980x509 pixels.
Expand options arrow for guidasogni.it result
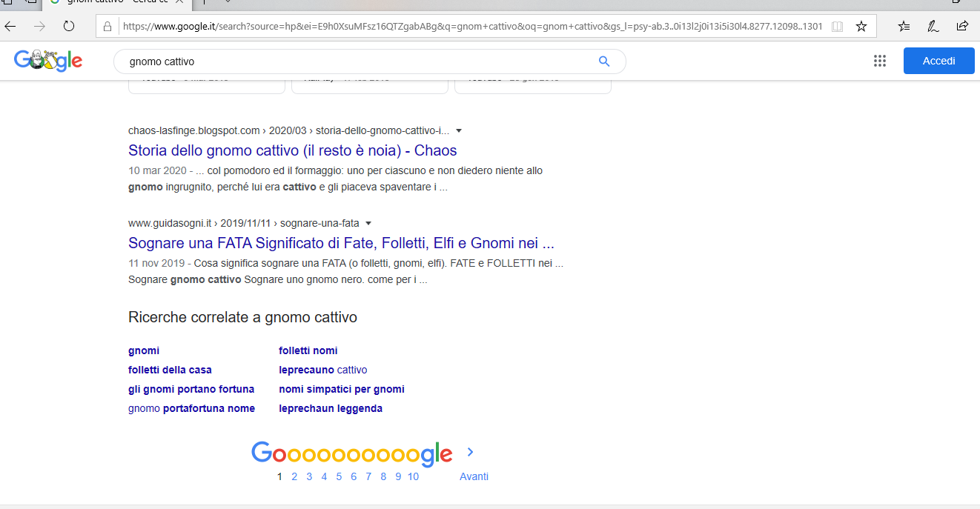point(368,223)
